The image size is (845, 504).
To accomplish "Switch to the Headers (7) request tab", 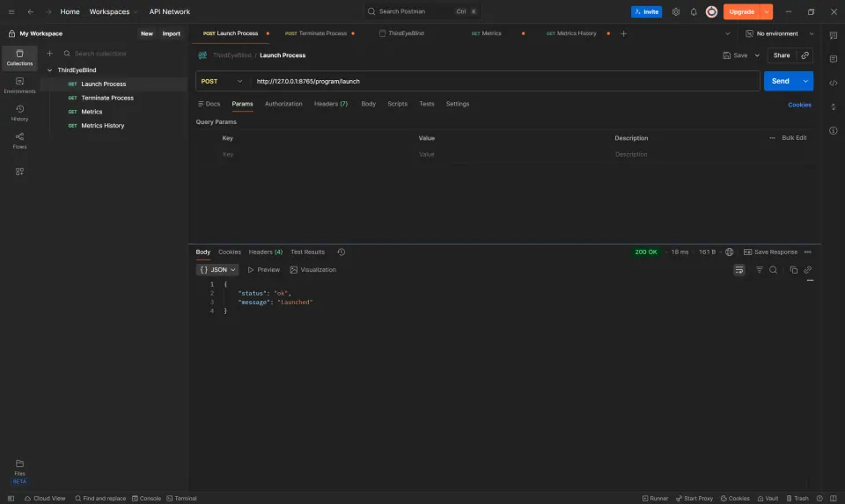I will click(x=331, y=104).
